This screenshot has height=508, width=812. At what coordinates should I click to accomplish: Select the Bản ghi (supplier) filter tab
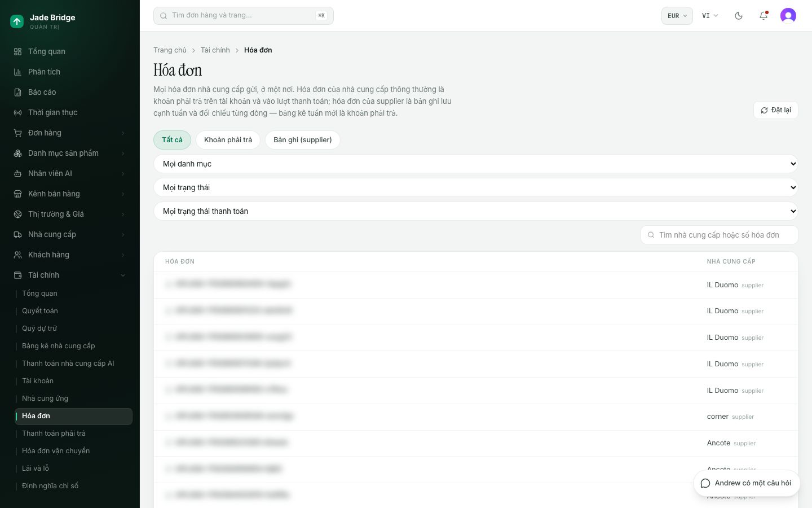(x=303, y=140)
